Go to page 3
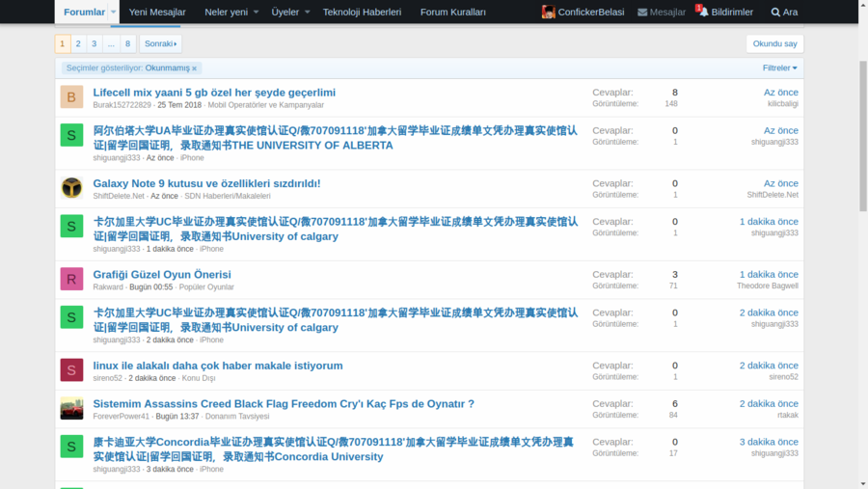 [95, 43]
